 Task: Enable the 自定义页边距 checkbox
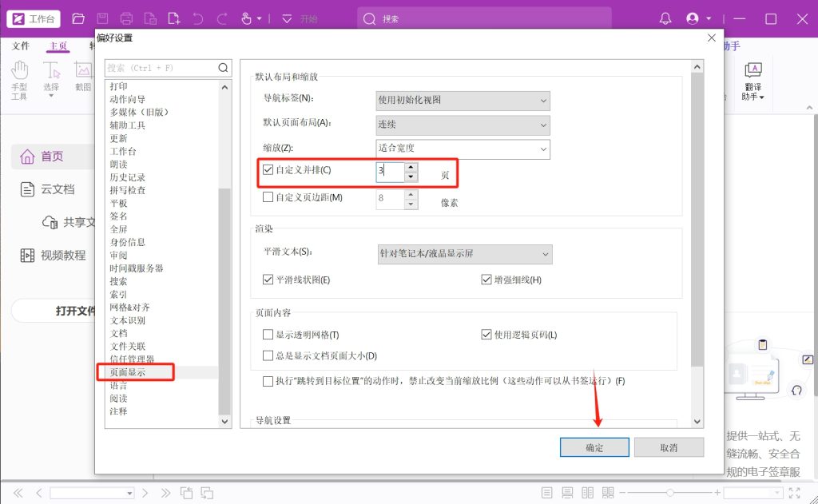pos(268,197)
